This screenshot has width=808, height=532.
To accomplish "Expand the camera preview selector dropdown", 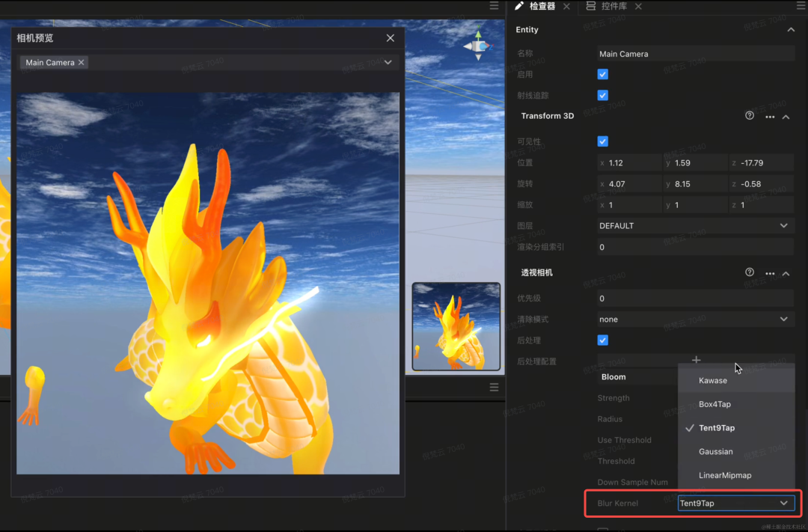I will (388, 63).
